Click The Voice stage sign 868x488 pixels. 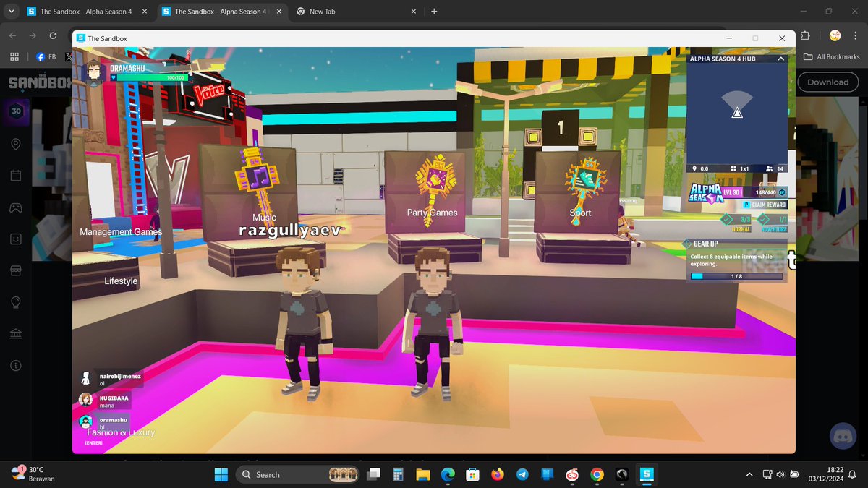coord(208,93)
